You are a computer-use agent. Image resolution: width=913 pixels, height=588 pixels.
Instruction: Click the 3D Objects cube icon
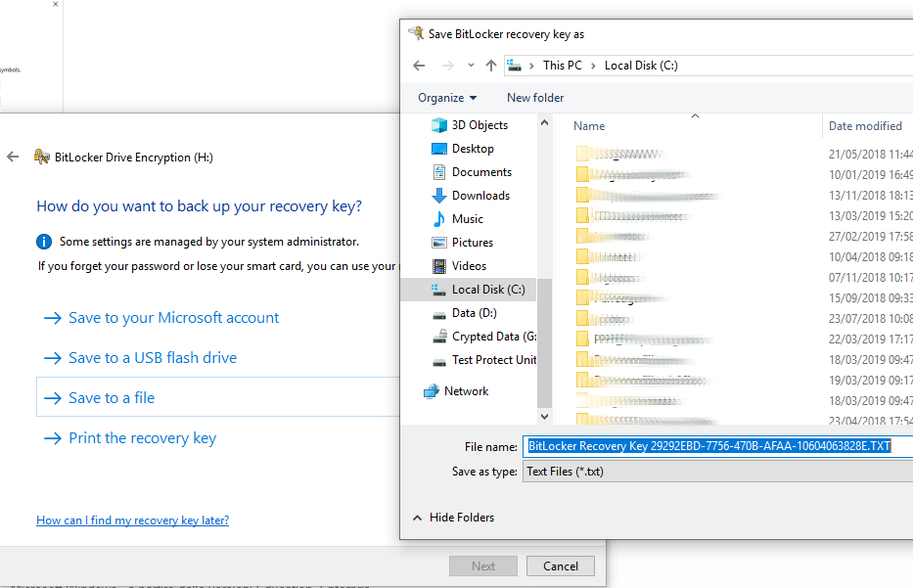coord(439,125)
